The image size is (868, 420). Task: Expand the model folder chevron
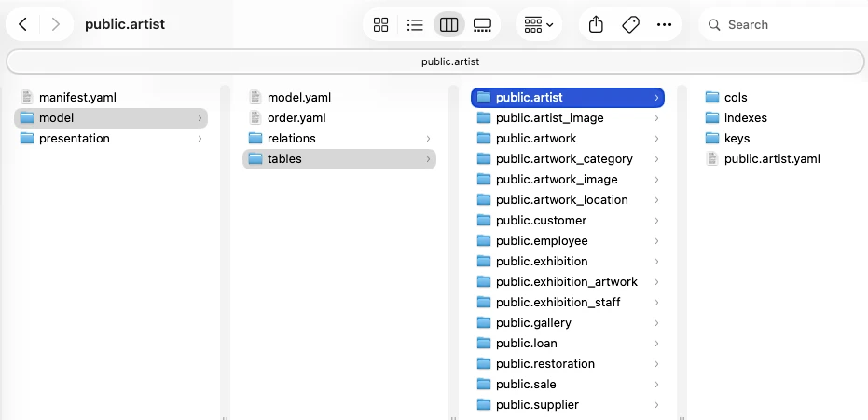200,117
